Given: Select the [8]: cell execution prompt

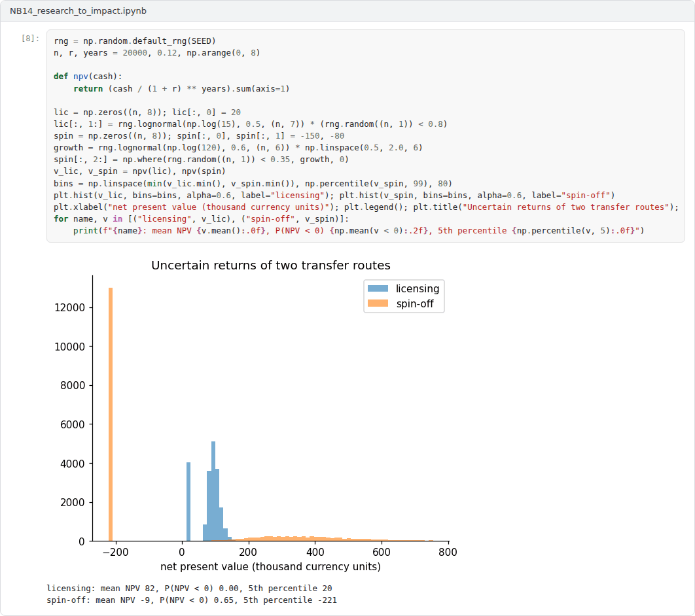Looking at the screenshot, I should pos(31,39).
